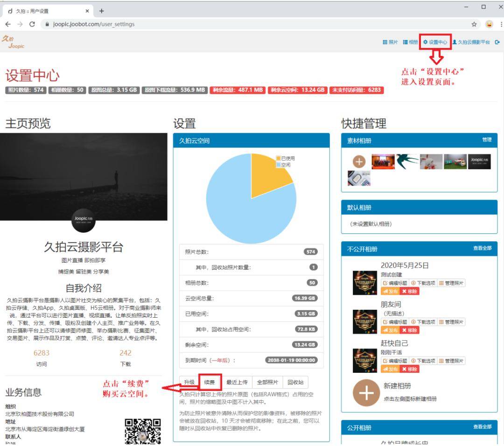Select the 续费 tab
The image size is (504, 446).
[x=210, y=382]
